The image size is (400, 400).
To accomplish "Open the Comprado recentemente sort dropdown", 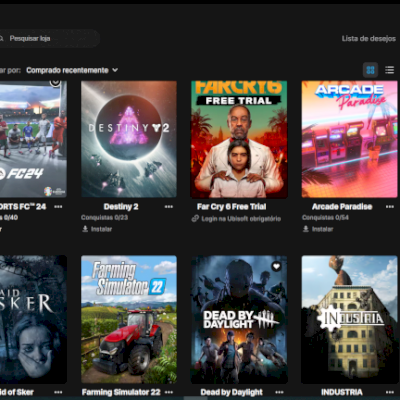I will (72, 70).
